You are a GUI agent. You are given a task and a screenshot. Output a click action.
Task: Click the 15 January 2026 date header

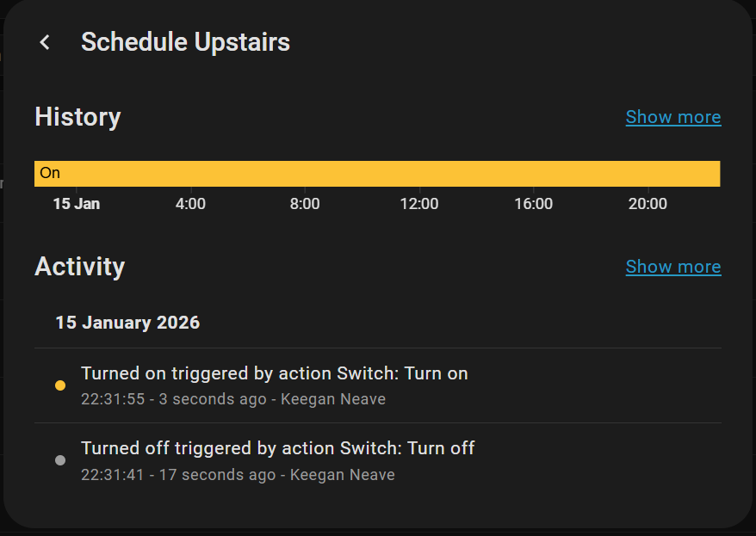[x=127, y=323]
